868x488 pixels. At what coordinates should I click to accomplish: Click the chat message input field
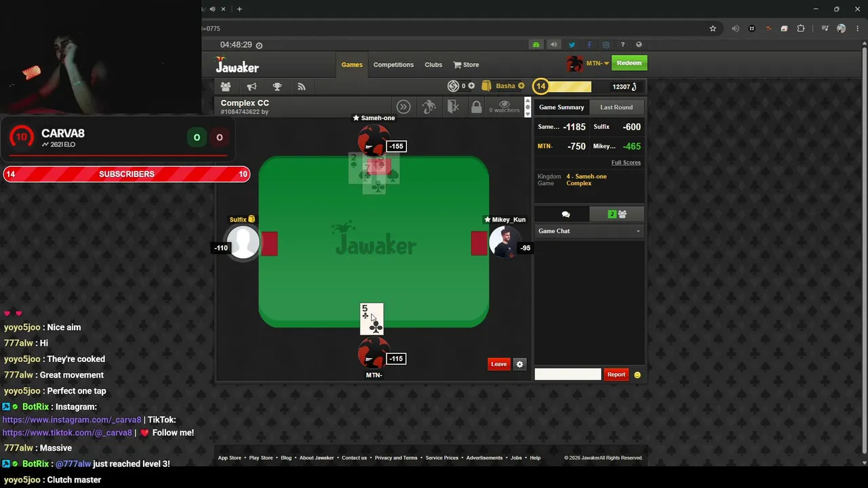click(568, 375)
